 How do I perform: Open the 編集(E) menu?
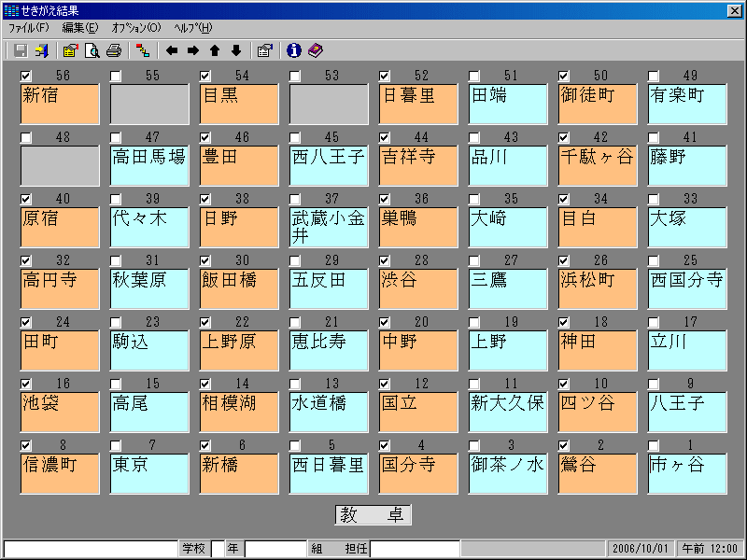tap(80, 28)
